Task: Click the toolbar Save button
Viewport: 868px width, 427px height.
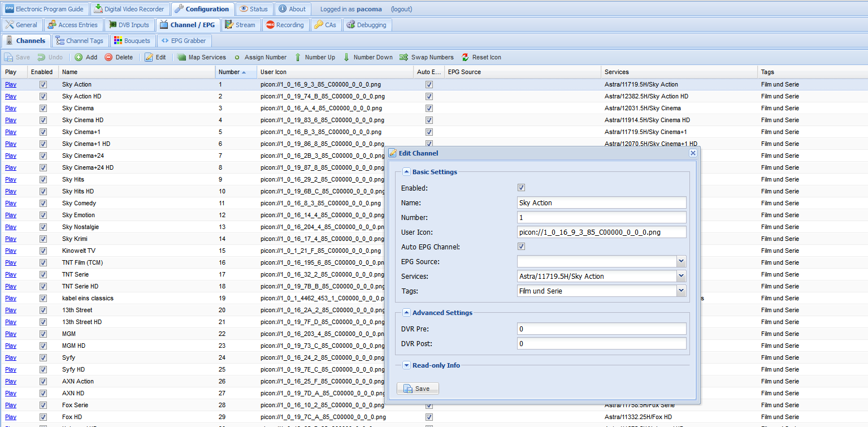Action: (x=17, y=57)
